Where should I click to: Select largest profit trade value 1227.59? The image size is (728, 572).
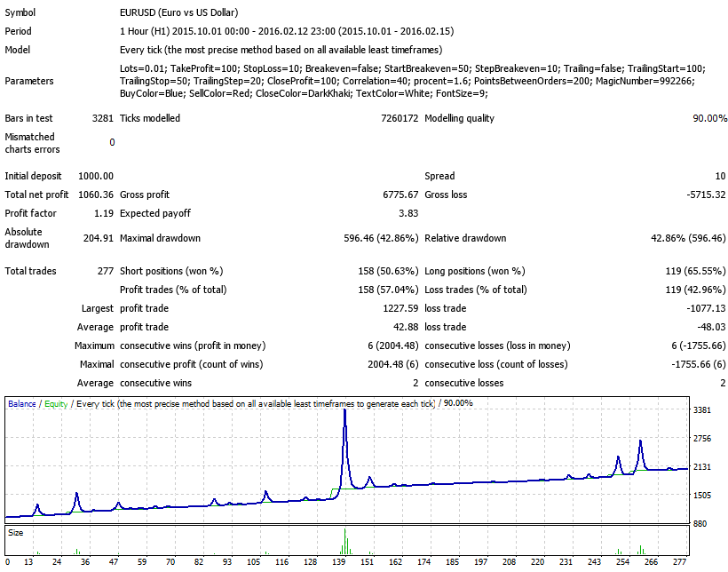pyautogui.click(x=400, y=308)
